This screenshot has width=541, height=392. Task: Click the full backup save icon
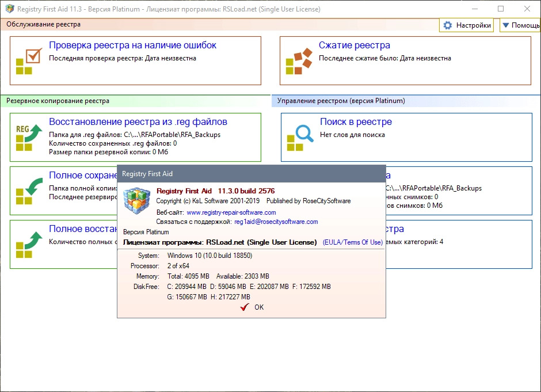(29, 191)
